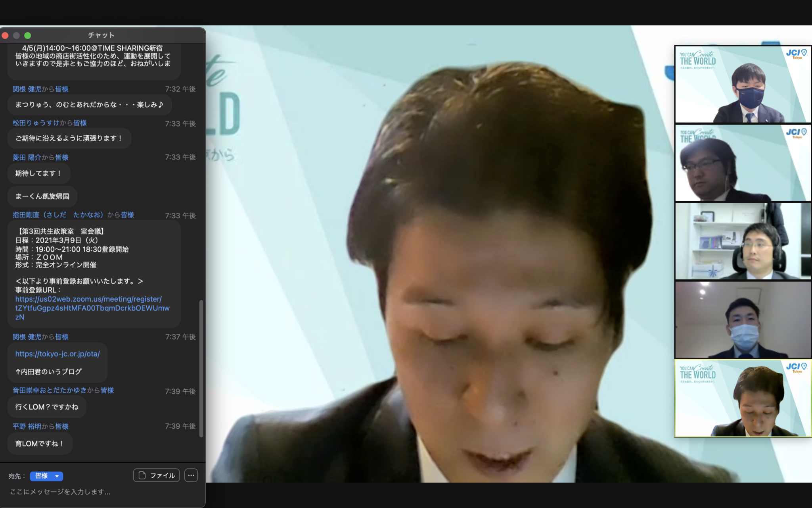The width and height of the screenshot is (812, 508).
Task: Select the blue surgical mask participant thumbnail
Action: (743, 320)
